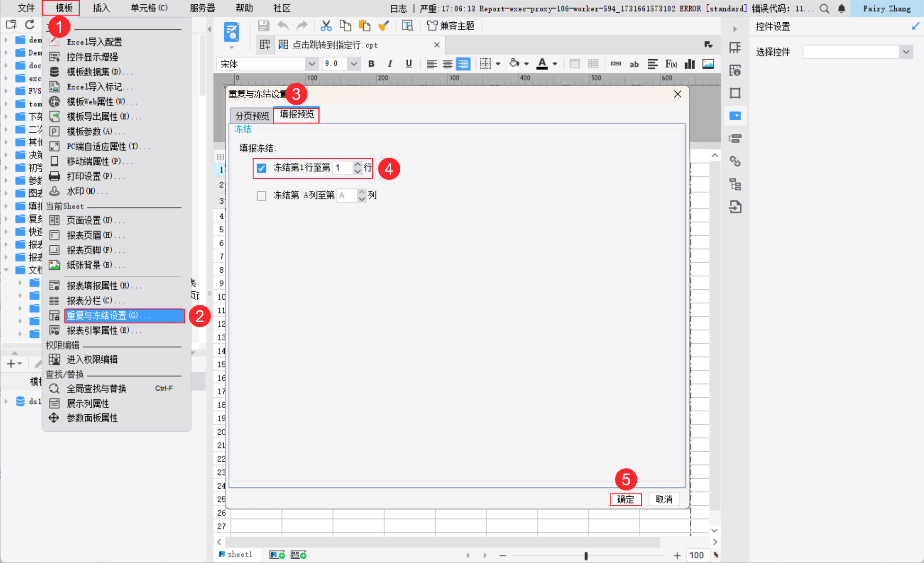Uncheck the freeze rows checkbox
This screenshot has width=924, height=563.
click(x=261, y=168)
